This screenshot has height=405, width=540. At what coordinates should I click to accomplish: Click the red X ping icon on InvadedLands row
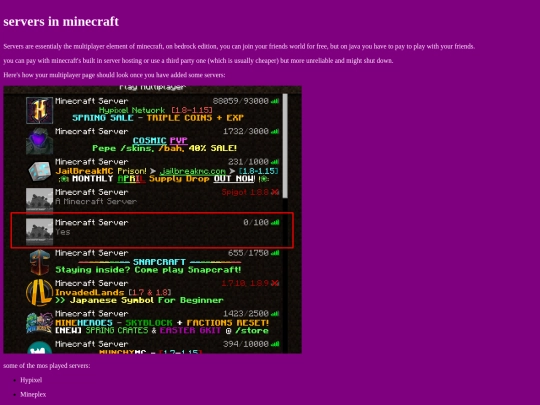pyautogui.click(x=275, y=283)
